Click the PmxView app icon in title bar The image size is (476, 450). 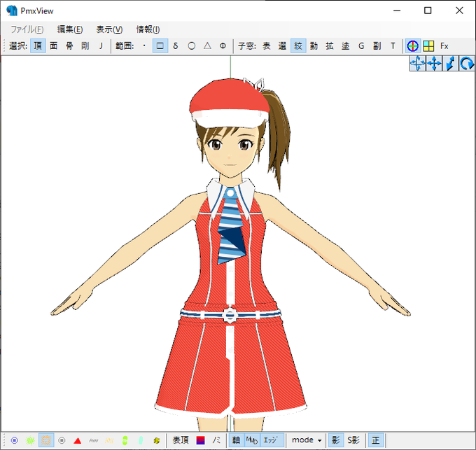pos(12,10)
